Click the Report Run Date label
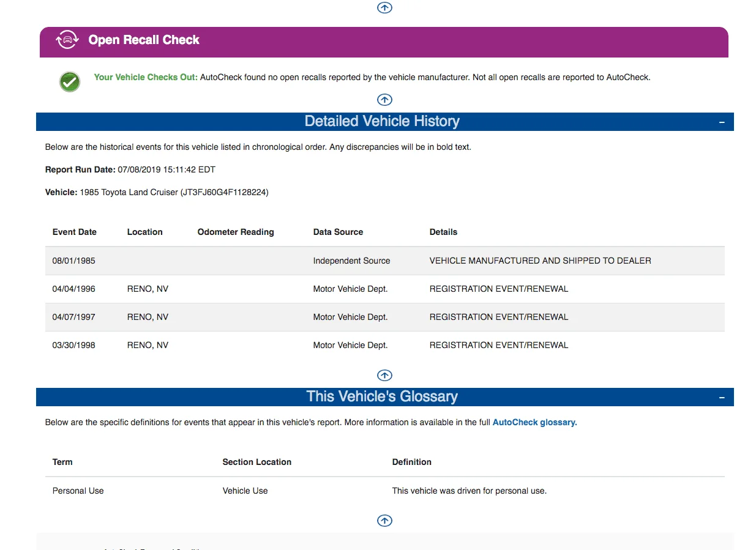 tap(80, 169)
